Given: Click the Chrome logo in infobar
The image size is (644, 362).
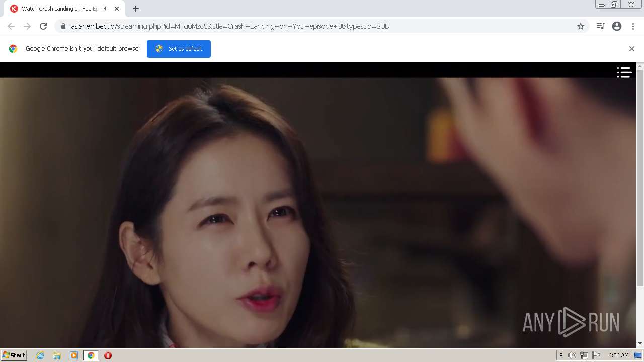Looking at the screenshot, I should point(13,49).
